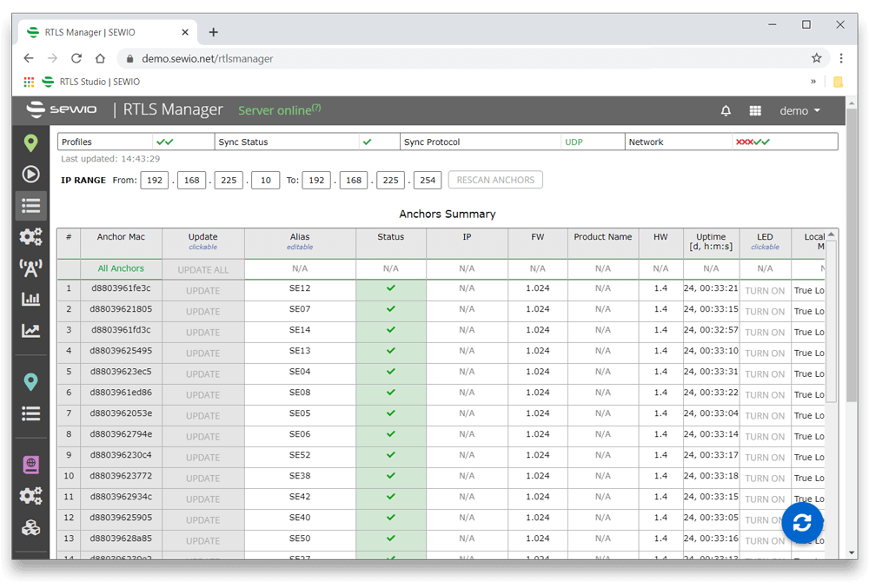Select the RTLS Manager list icon
The image size is (869, 588).
coord(30,206)
